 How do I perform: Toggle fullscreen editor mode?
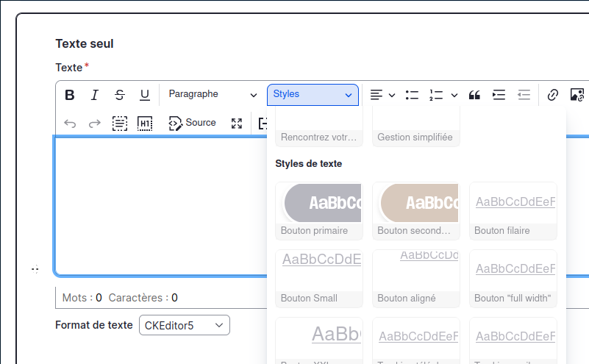tap(237, 124)
